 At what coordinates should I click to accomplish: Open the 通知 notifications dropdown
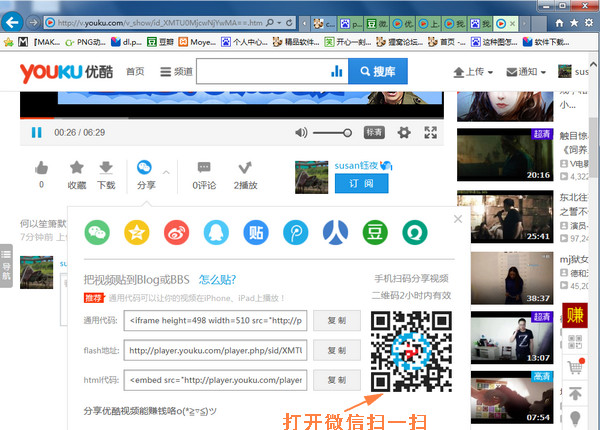coord(526,72)
